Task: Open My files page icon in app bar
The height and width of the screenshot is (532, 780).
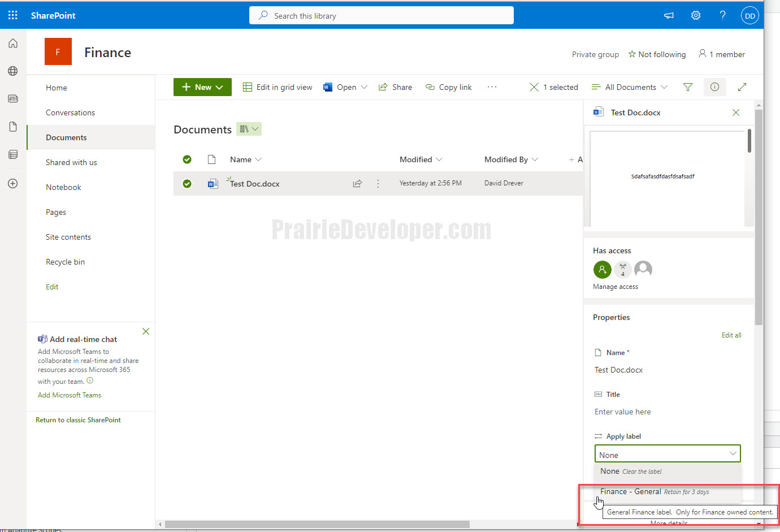Action: click(x=13, y=127)
